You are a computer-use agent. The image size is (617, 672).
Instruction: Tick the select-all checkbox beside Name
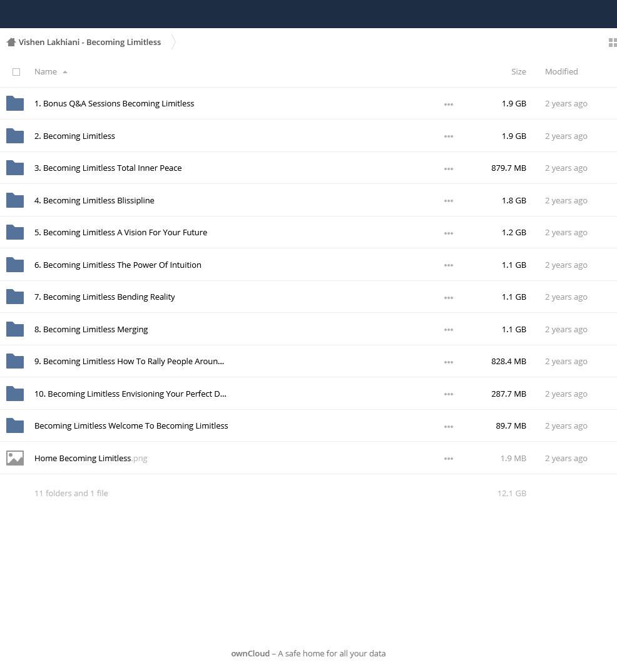(16, 72)
